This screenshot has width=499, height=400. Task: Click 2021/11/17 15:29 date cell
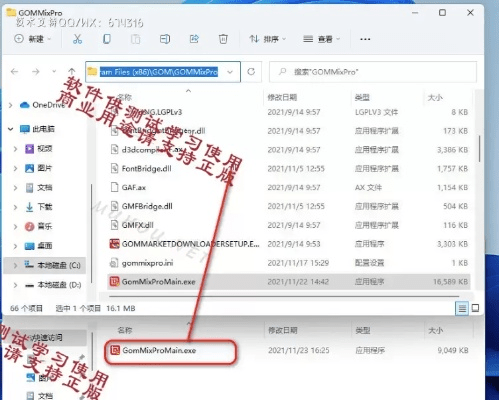click(x=298, y=263)
